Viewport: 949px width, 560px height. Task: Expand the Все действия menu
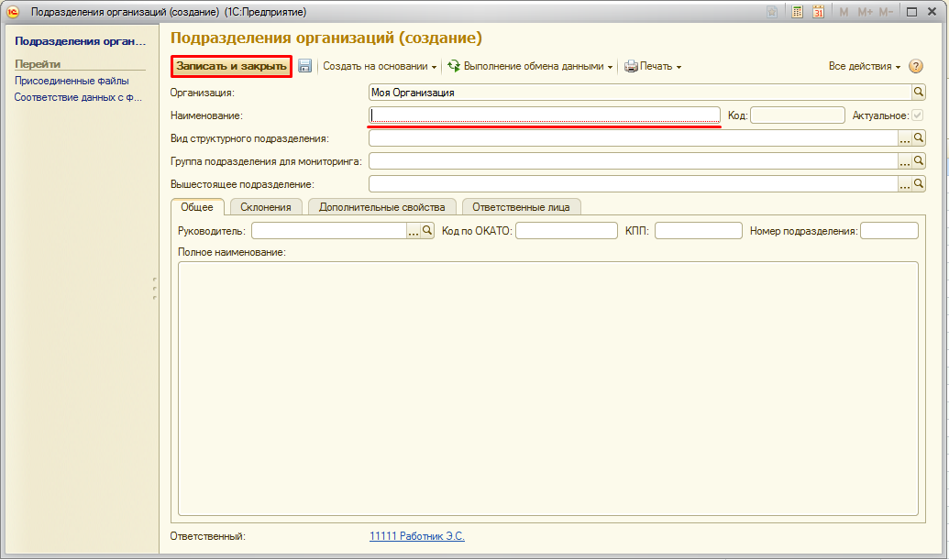864,66
